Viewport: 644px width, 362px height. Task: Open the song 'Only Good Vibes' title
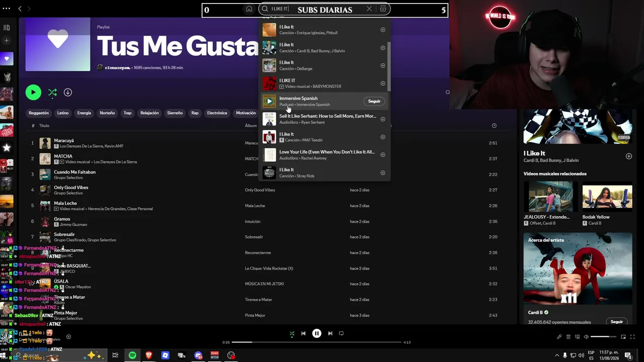pyautogui.click(x=71, y=188)
